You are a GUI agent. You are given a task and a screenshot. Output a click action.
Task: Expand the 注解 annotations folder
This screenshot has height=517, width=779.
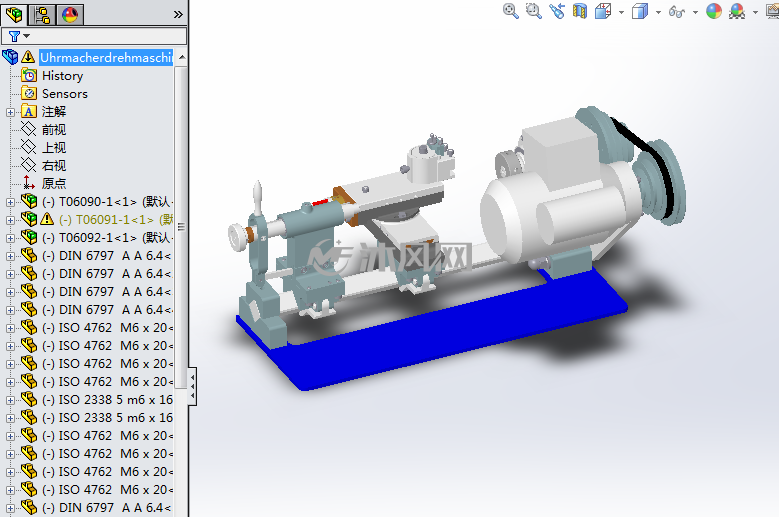pyautogui.click(x=10, y=112)
